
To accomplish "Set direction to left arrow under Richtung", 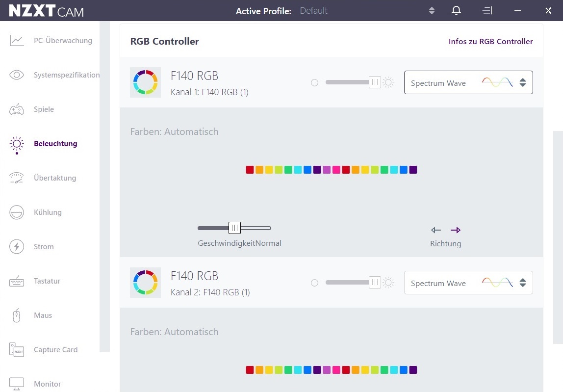I will click(x=436, y=230).
